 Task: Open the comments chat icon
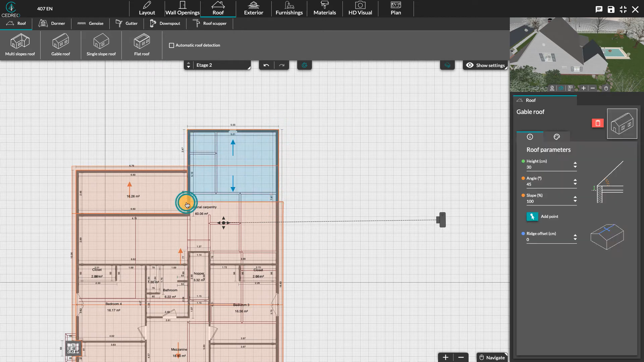point(599,9)
